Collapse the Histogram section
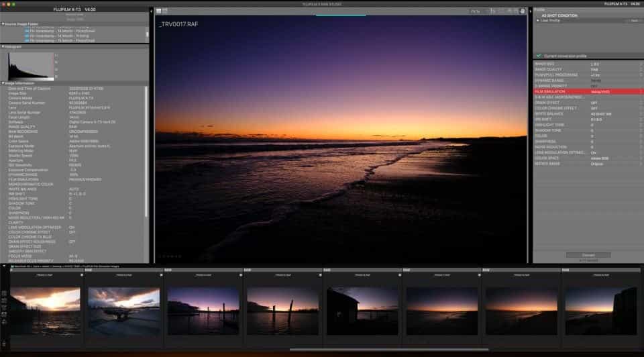The width and height of the screenshot is (644, 357). pyautogui.click(x=3, y=46)
